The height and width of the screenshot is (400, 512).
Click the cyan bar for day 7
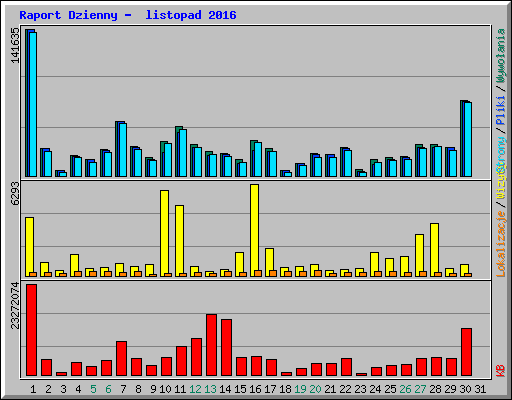(123, 150)
